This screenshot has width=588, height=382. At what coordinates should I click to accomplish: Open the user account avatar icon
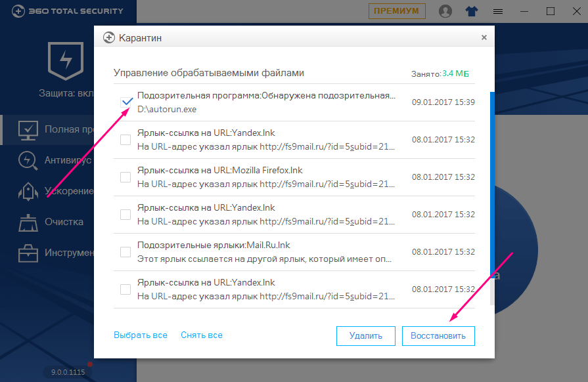[x=445, y=11]
